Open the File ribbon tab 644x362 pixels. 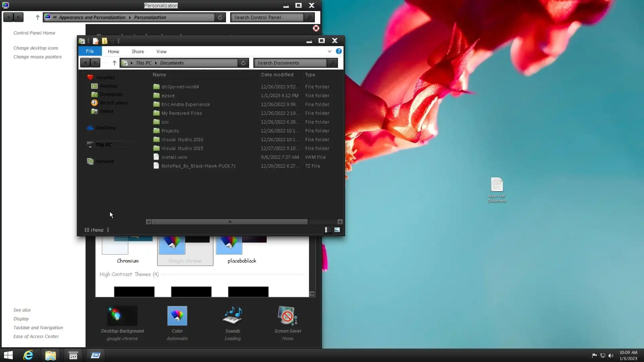tap(90, 51)
